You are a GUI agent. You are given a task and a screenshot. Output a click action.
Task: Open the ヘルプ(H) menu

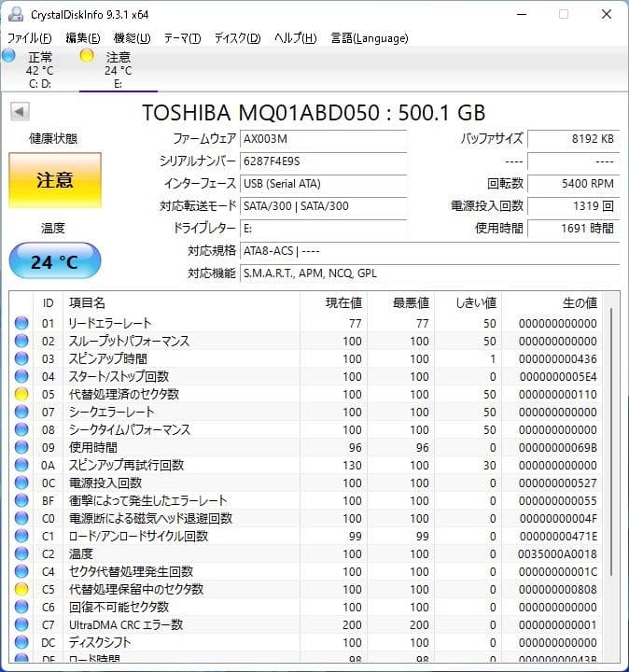[x=295, y=38]
